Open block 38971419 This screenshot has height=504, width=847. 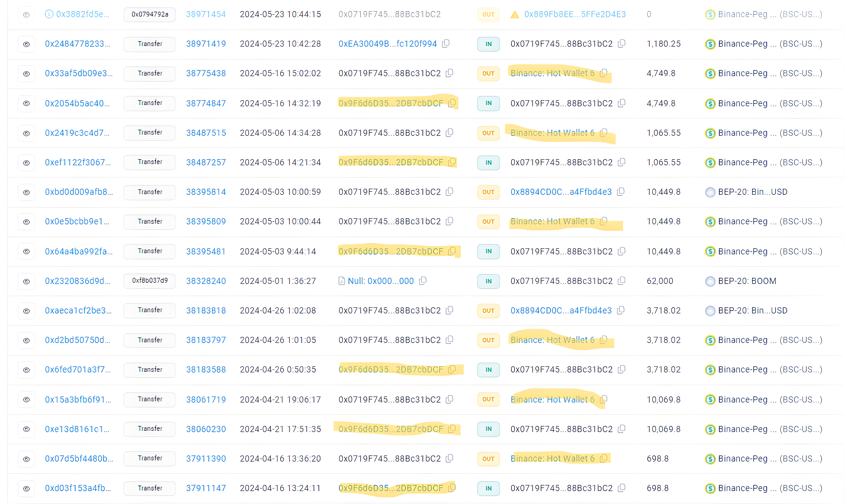tap(206, 44)
